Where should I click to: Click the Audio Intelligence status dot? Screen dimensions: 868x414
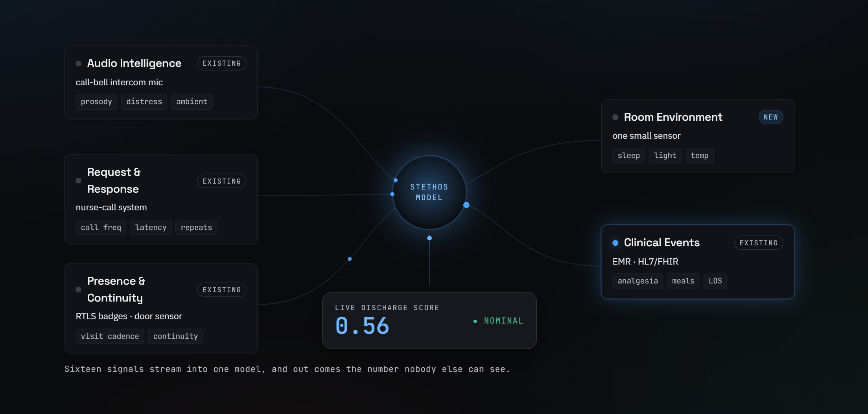pyautogui.click(x=79, y=63)
